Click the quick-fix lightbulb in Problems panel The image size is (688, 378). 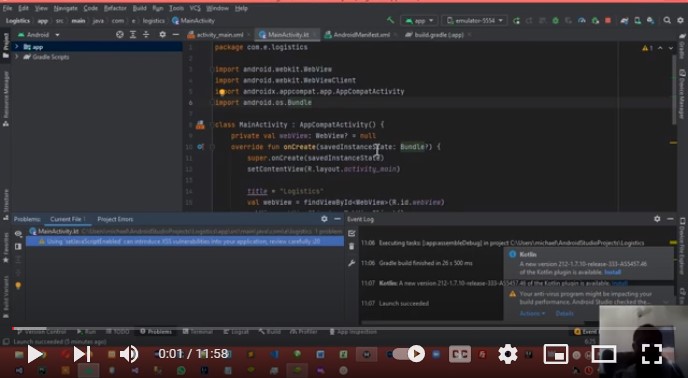tap(18, 286)
